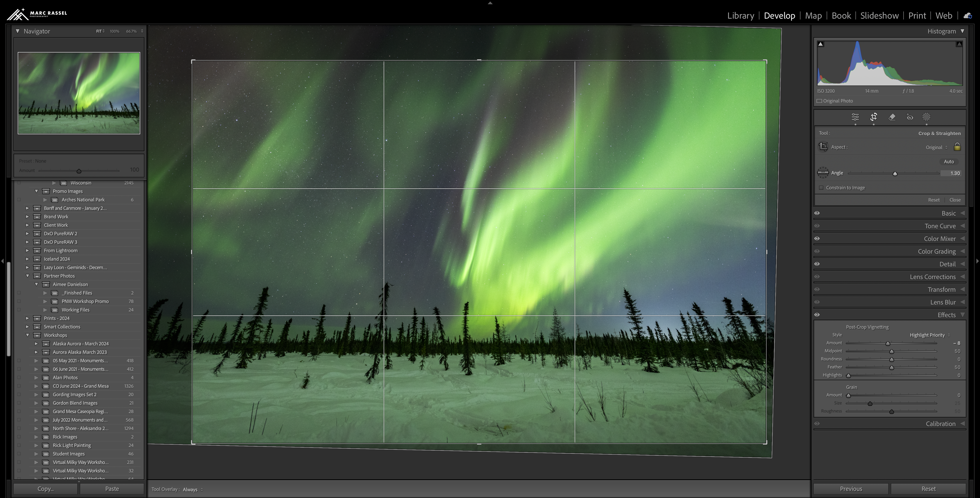The width and height of the screenshot is (980, 498).
Task: Adjust the crop Angle slider handle
Action: tap(895, 173)
